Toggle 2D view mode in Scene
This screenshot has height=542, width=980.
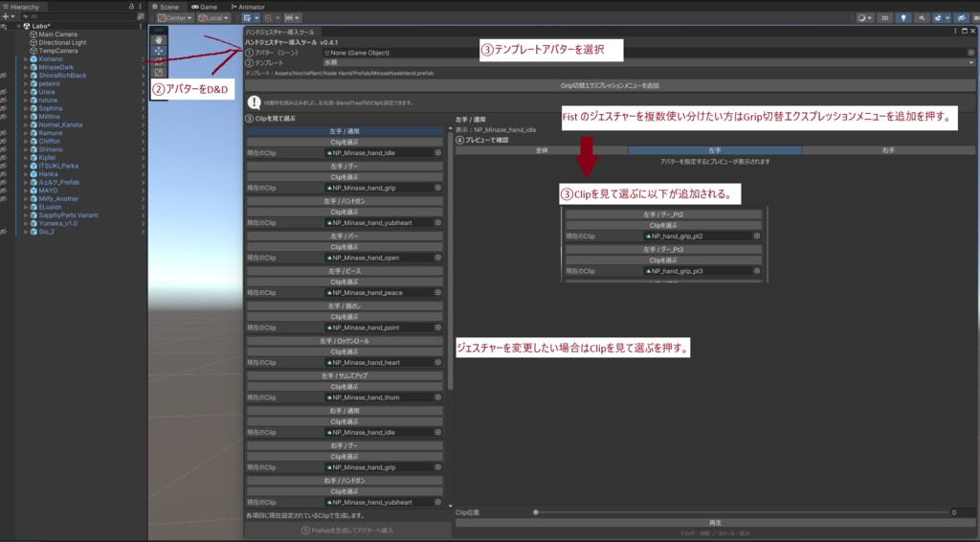pyautogui.click(x=884, y=18)
